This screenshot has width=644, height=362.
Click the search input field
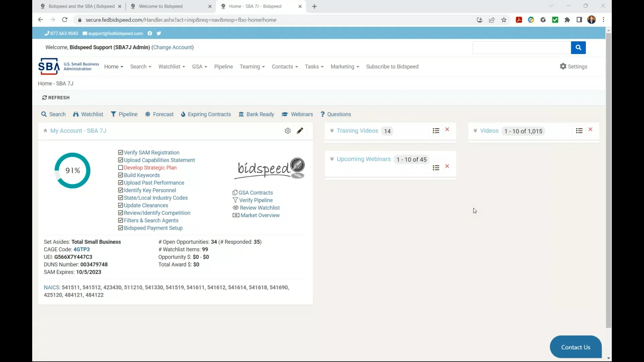(x=520, y=48)
